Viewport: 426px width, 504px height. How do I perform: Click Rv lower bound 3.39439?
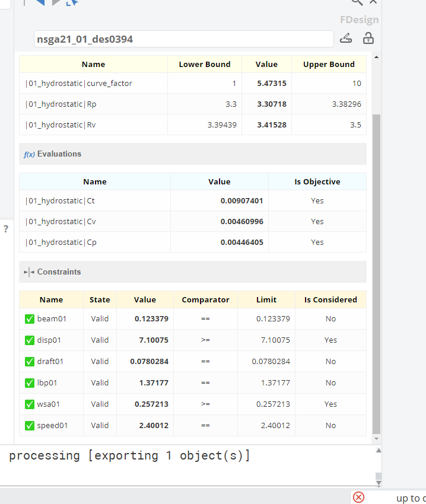point(222,125)
